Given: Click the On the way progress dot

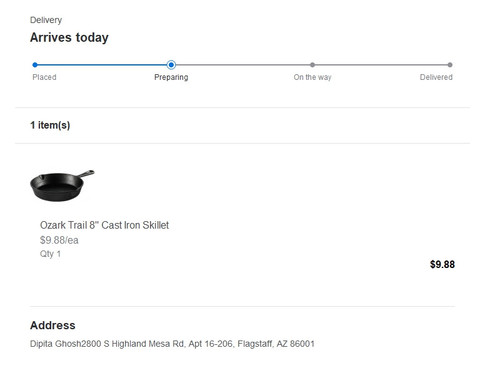Looking at the screenshot, I should coord(312,65).
